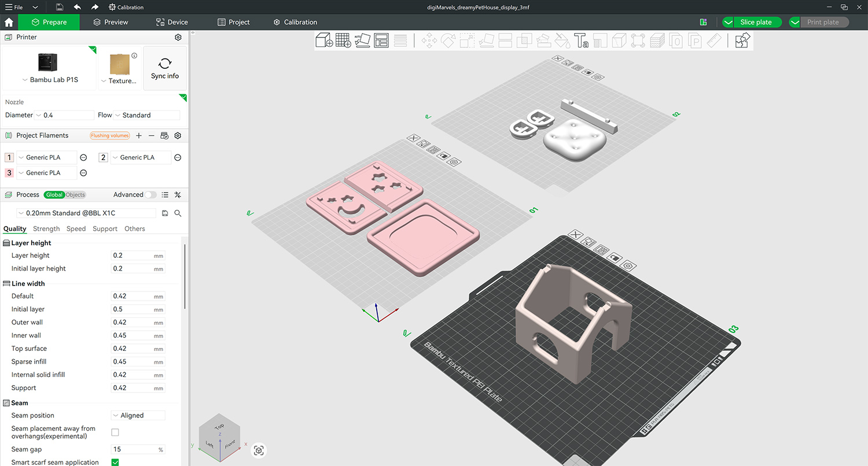Switch to the Device tab
The image size is (868, 466).
pos(172,22)
